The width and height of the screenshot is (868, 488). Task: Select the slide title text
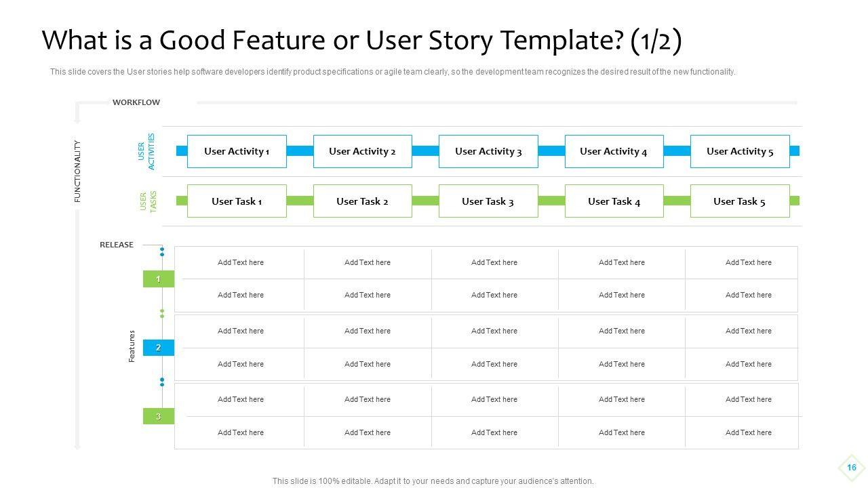point(361,41)
